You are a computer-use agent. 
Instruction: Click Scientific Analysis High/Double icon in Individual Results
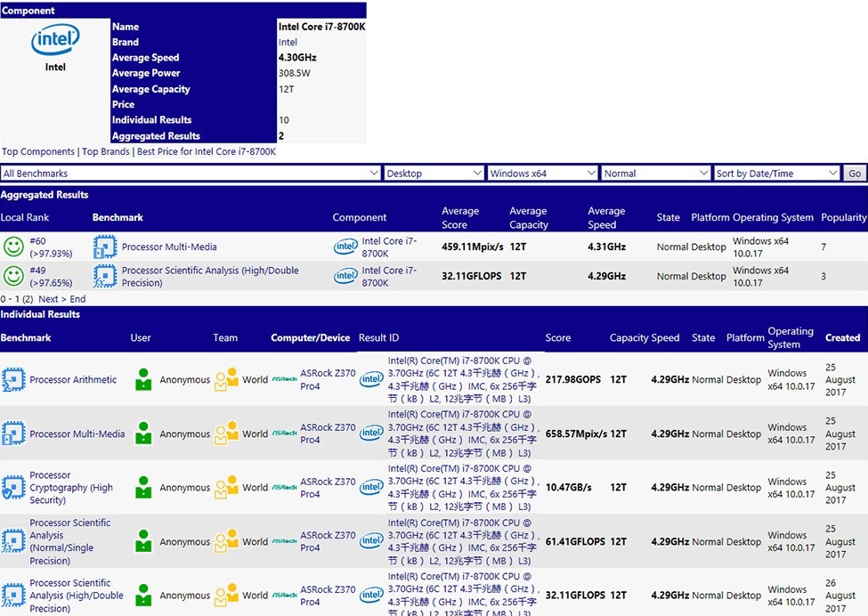pos(13,595)
